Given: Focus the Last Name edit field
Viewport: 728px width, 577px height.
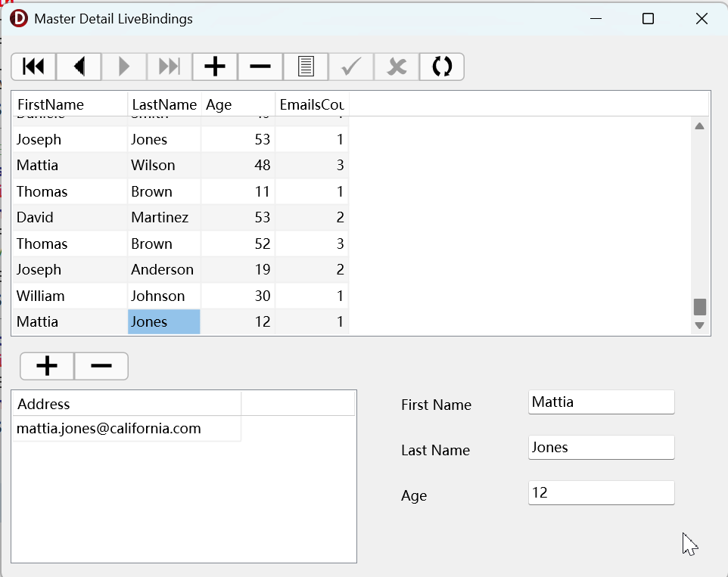Looking at the screenshot, I should pos(601,448).
